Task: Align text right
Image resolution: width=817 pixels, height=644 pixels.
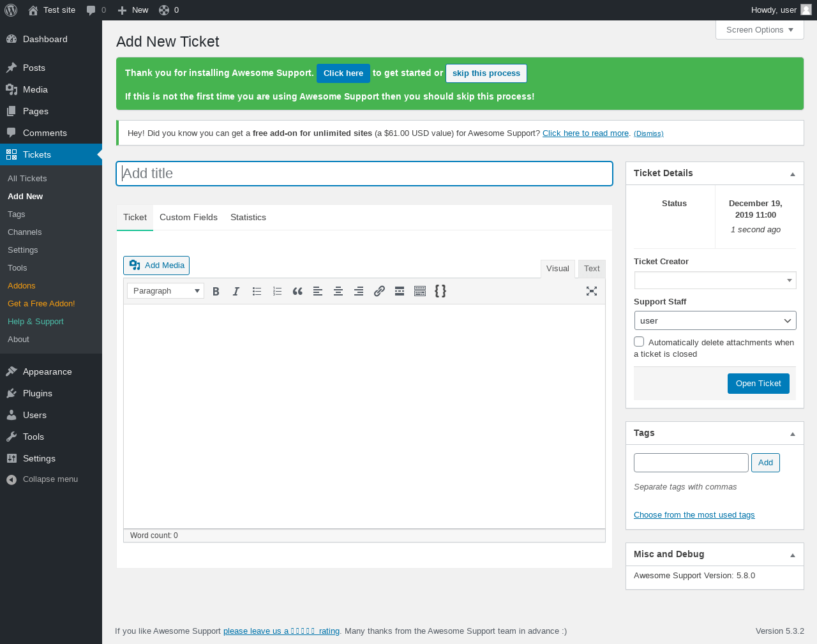Action: click(359, 291)
